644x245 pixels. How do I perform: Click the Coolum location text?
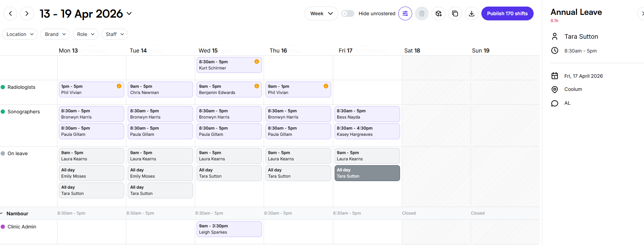tap(573, 89)
